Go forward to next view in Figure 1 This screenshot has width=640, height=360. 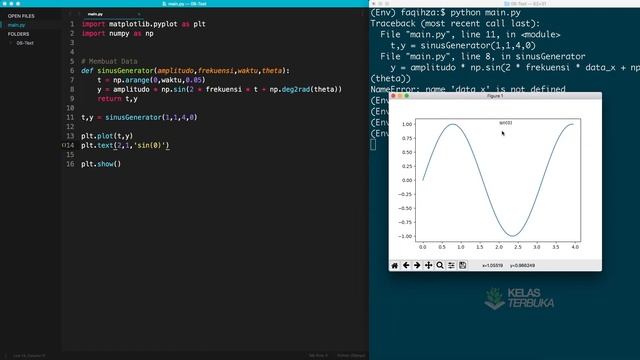(x=417, y=265)
